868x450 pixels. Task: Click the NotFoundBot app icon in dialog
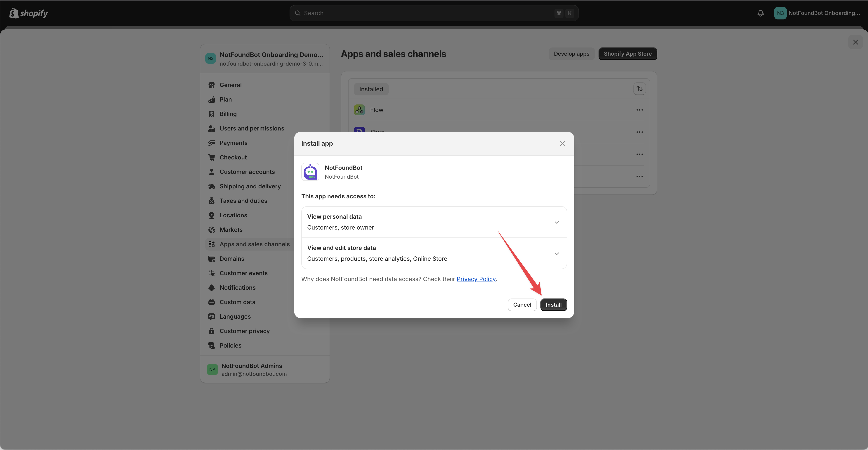pyautogui.click(x=310, y=172)
